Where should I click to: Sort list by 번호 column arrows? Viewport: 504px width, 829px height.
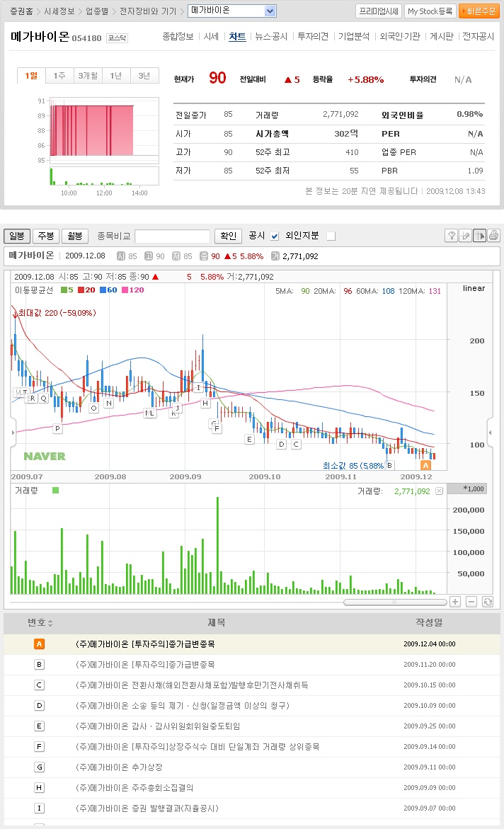[50, 623]
